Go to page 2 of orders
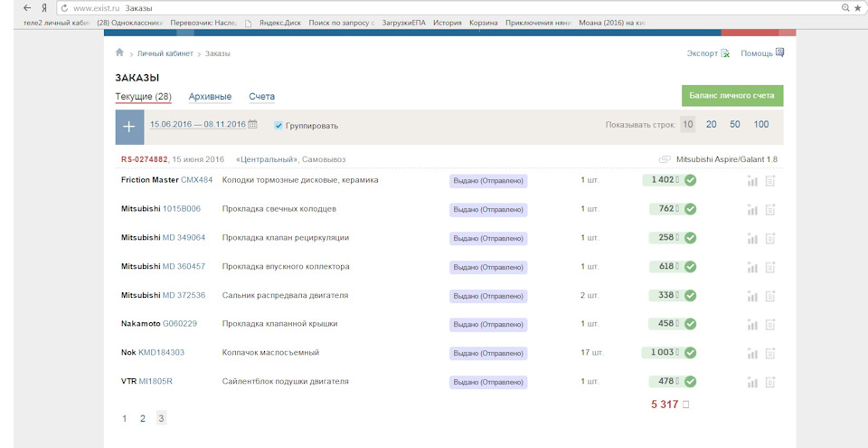This screenshot has height=448, width=868. (142, 419)
